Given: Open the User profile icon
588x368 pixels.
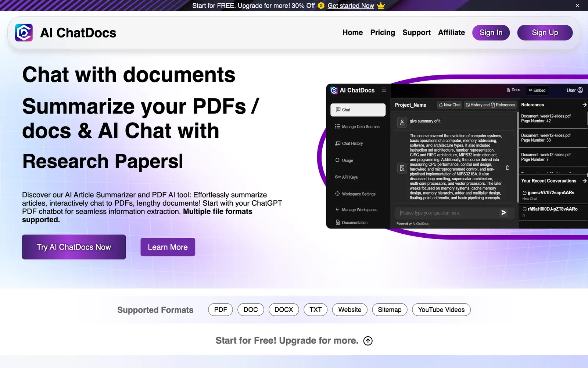Looking at the screenshot, I should pyautogui.click(x=580, y=90).
